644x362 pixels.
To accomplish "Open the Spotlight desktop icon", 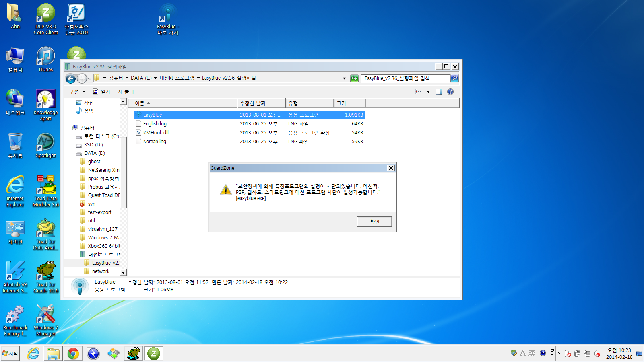I will (46, 145).
